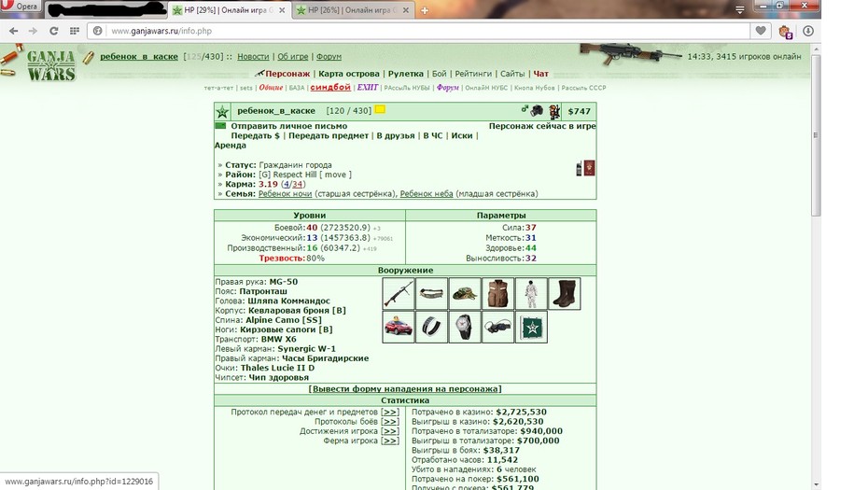This screenshot has width=868, height=490.
Task: Click В друзья link
Action: 395,135
